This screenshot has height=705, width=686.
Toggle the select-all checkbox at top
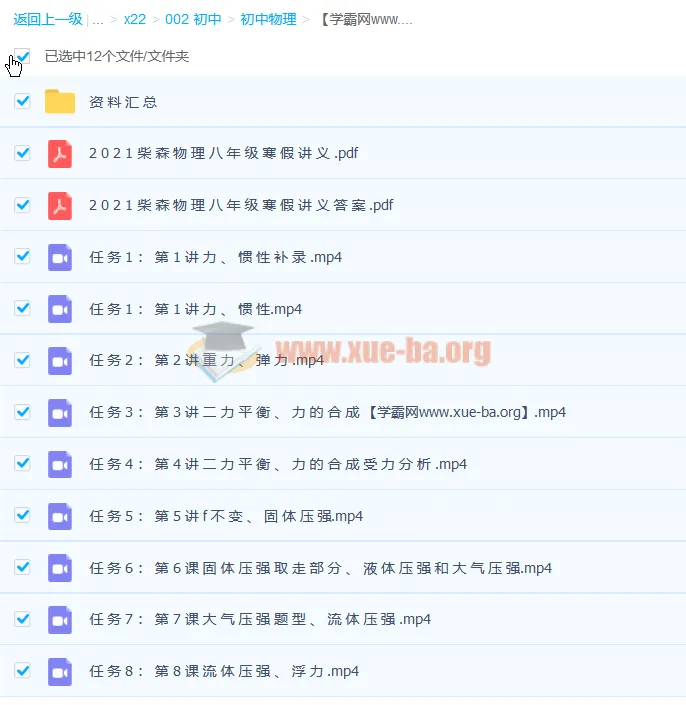(23, 56)
